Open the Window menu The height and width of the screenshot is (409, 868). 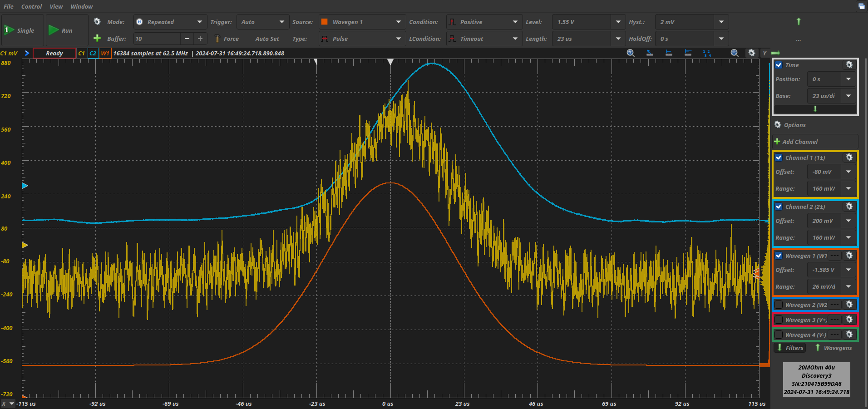click(x=82, y=6)
